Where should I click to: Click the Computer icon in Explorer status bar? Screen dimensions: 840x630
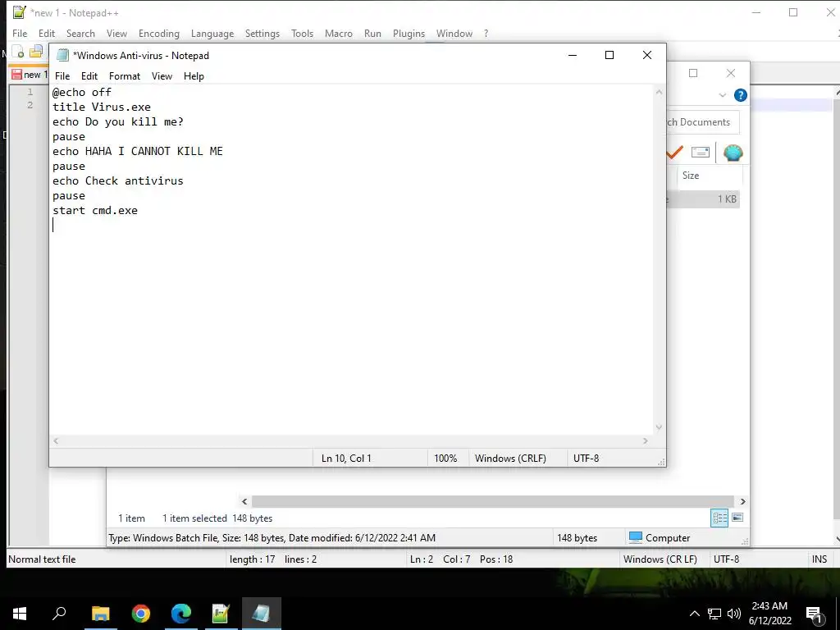[x=636, y=537]
